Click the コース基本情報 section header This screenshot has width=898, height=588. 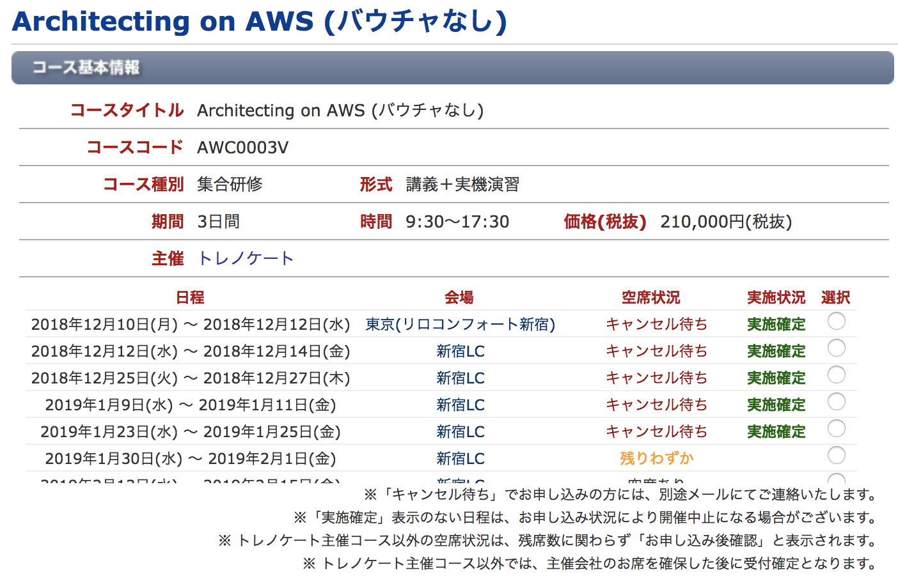452,68
